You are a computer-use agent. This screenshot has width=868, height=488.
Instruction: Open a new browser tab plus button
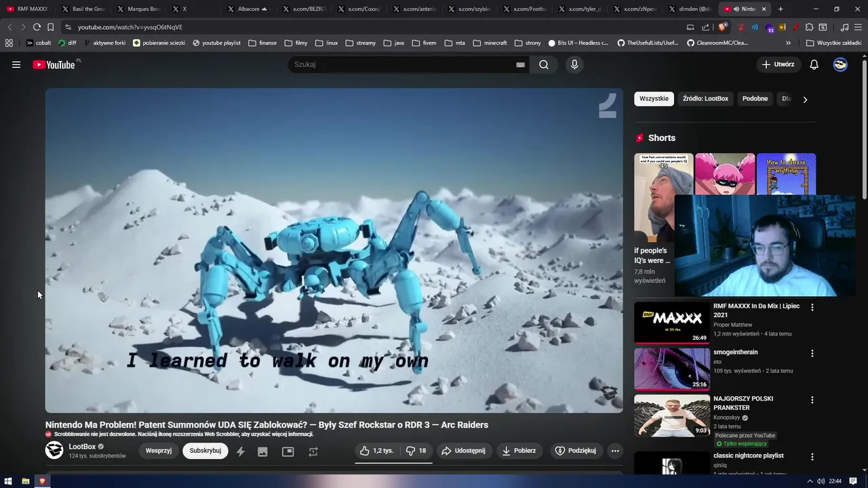781,9
